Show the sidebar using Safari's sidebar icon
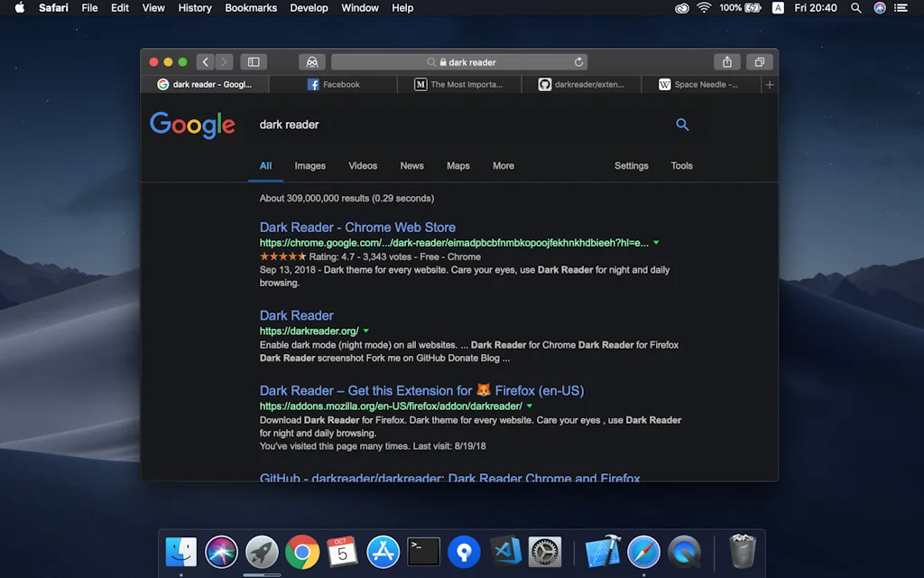 click(x=254, y=61)
